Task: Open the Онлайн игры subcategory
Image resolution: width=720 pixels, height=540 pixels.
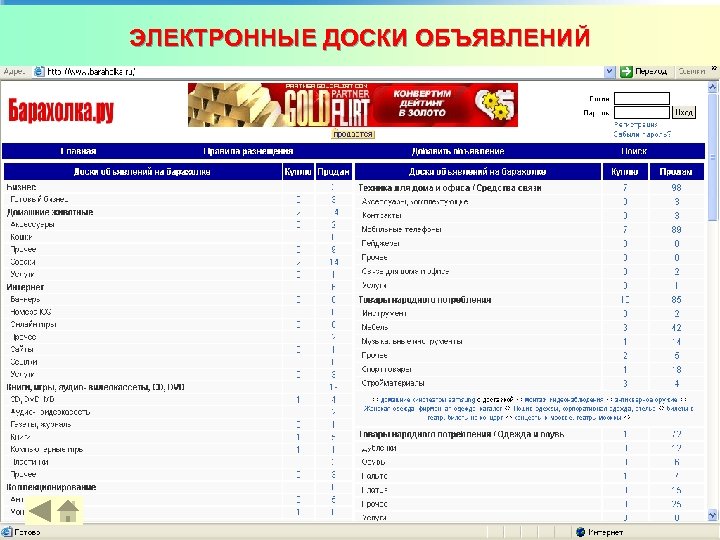Action: coord(33,324)
